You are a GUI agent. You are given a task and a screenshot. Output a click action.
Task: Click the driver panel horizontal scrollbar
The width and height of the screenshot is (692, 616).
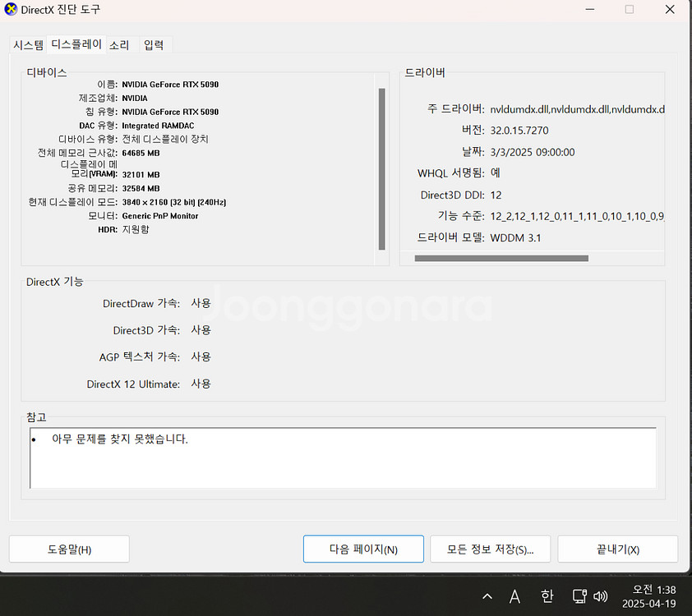click(501, 258)
